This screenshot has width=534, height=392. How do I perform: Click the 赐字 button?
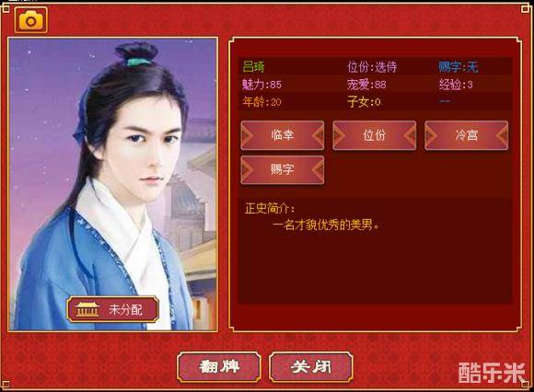(283, 170)
